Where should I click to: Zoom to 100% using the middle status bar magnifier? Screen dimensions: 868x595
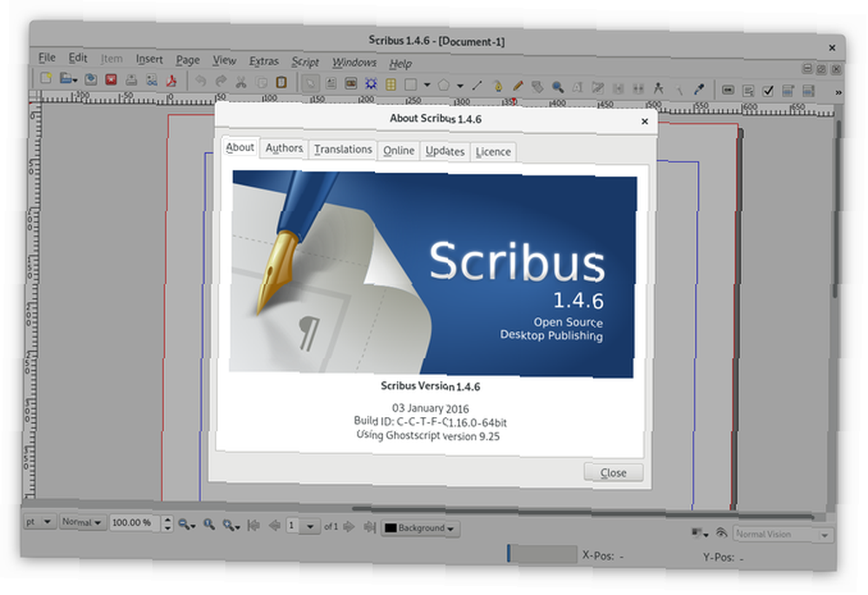pos(209,524)
